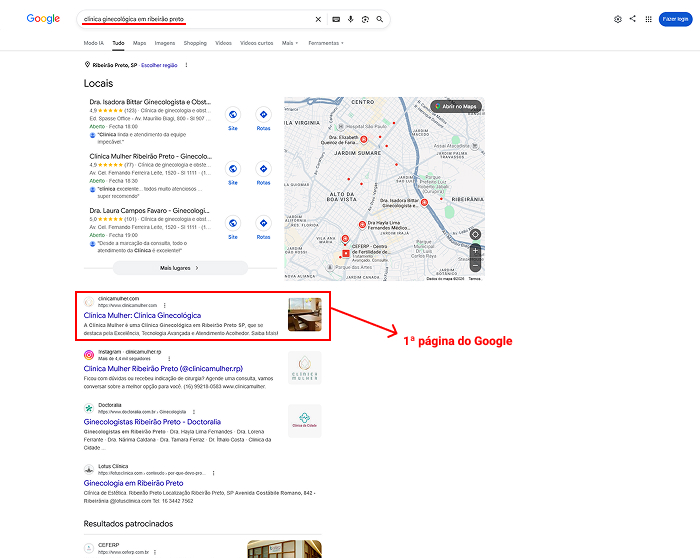
Task: Open settings gear icon
Action: pos(618,19)
